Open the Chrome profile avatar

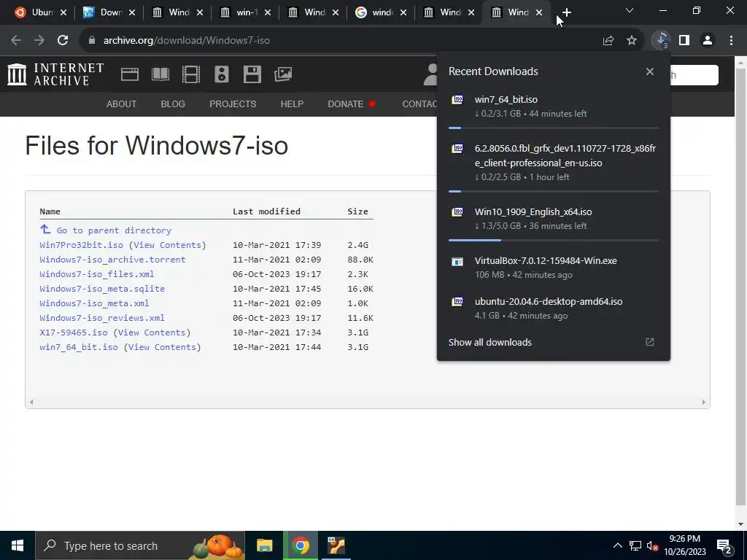click(x=708, y=41)
